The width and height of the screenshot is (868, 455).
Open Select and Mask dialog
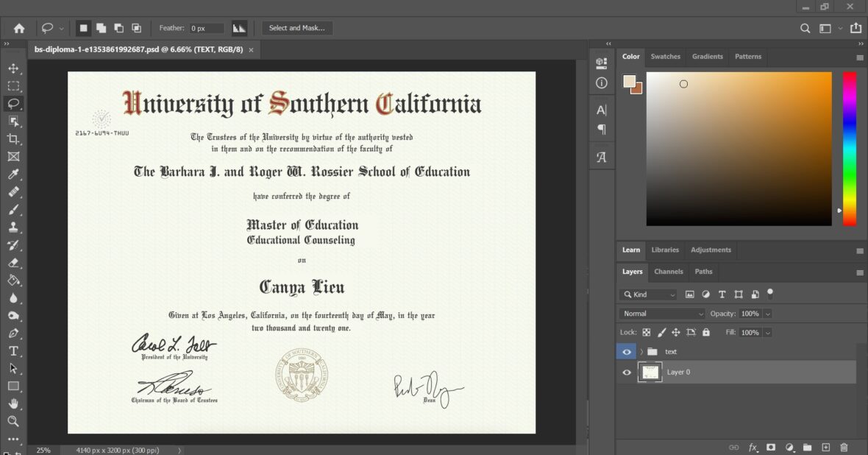coord(297,27)
